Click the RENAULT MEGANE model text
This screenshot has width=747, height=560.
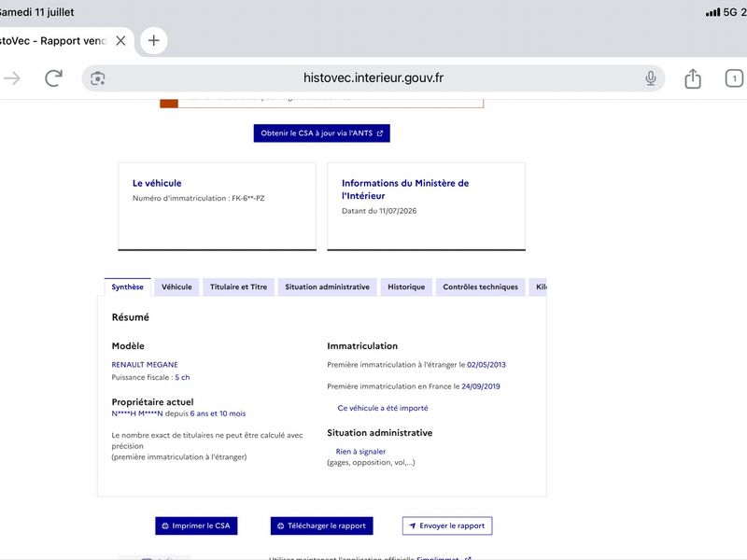click(145, 365)
